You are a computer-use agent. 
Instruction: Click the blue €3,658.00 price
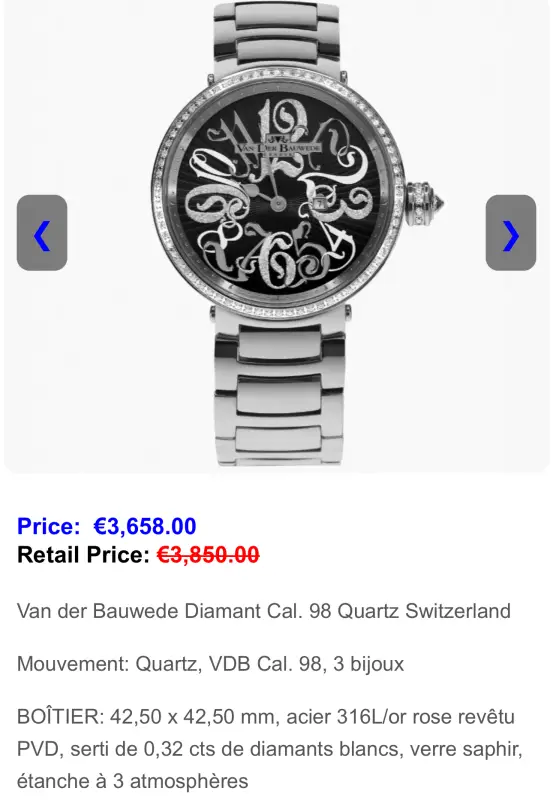[x=145, y=526]
